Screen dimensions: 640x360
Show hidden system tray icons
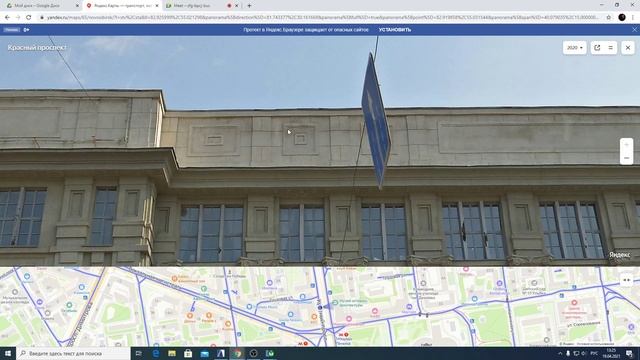pyautogui.click(x=560, y=353)
